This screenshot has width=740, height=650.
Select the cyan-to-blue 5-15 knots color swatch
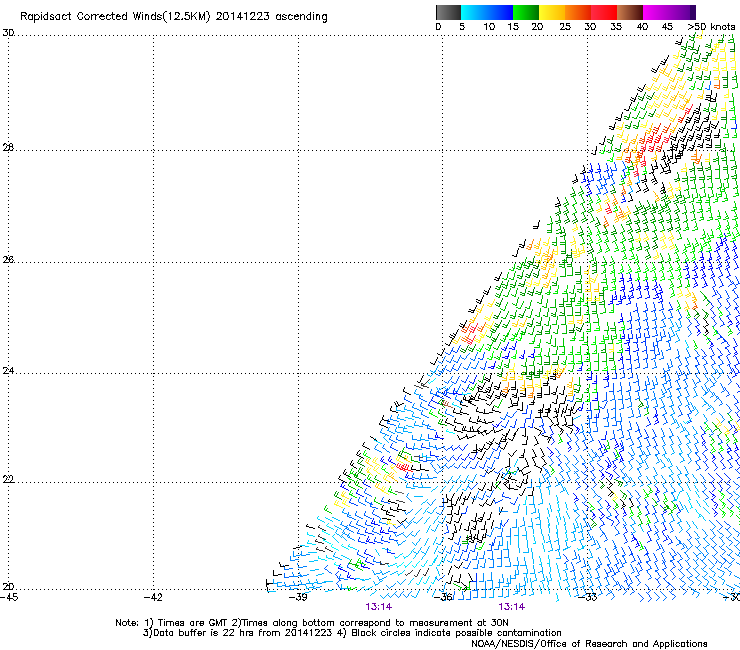coord(487,12)
